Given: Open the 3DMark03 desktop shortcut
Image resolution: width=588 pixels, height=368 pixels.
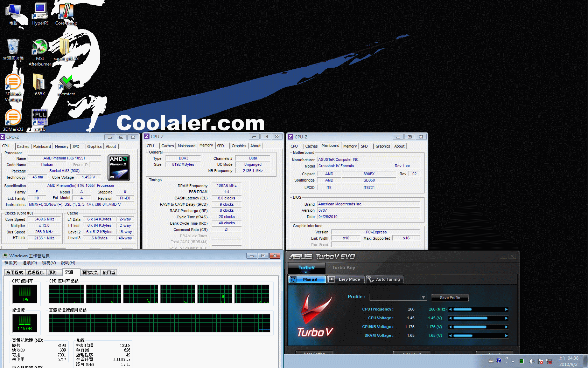Looking at the screenshot, I should point(13,120).
